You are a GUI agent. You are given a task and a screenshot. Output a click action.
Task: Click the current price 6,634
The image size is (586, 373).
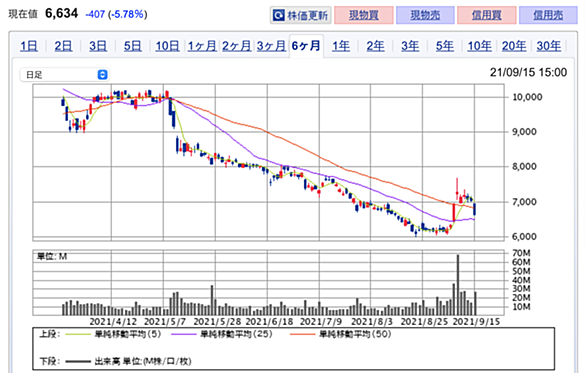(x=62, y=13)
